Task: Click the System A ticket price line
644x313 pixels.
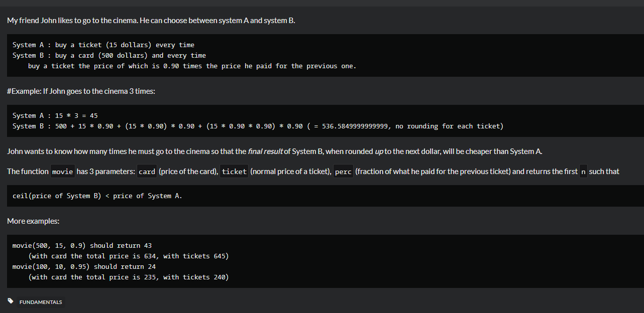Action: point(103,45)
